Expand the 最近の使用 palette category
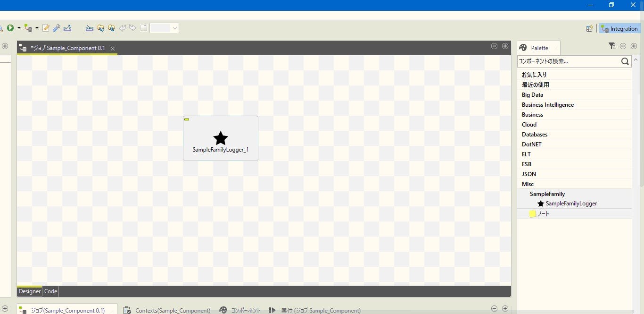The width and height of the screenshot is (644, 314). pyautogui.click(x=574, y=85)
